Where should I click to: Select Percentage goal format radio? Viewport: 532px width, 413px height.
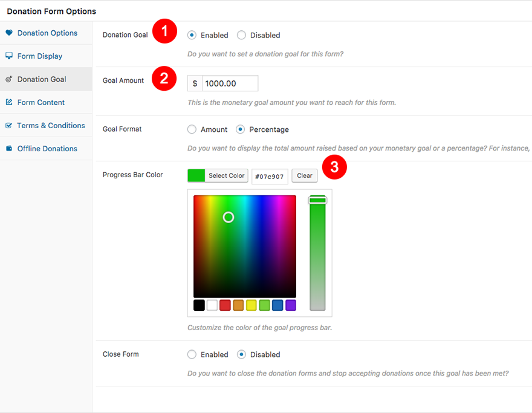click(241, 129)
